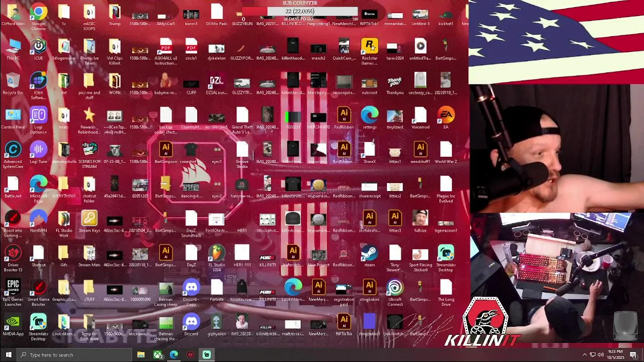
Task: Open the Stream Mats folder
Action: pos(89,256)
